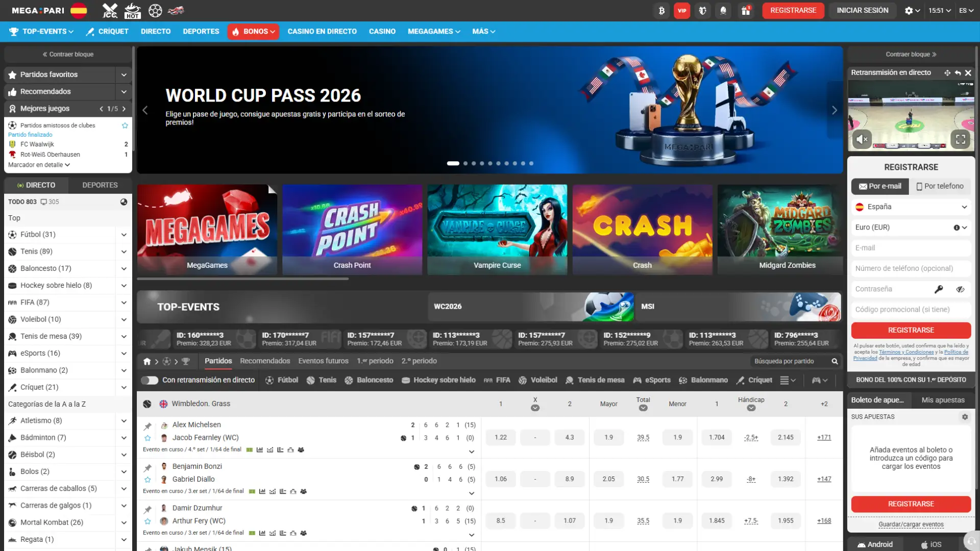The image size is (980, 551).
Task: Add Benjamin Bonzi match to favorites
Action: coord(148,480)
